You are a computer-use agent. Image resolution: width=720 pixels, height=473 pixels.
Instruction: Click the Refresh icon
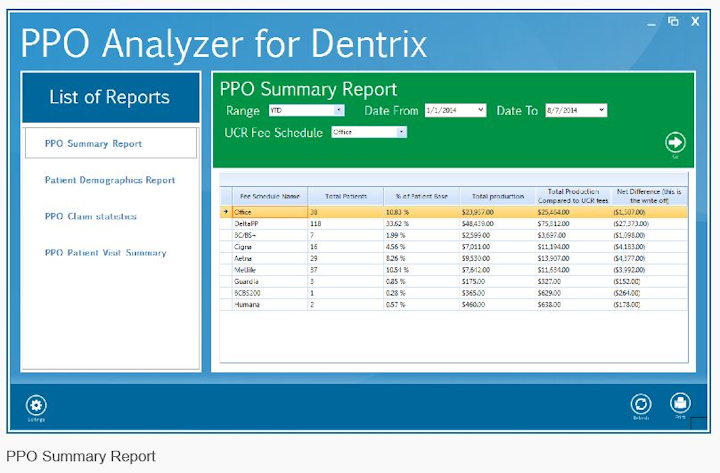coord(641,405)
